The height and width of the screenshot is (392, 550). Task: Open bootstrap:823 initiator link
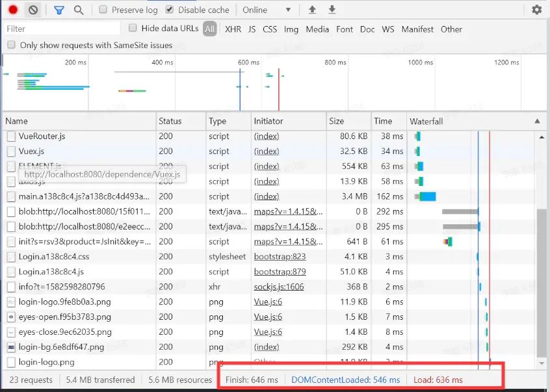pos(280,257)
